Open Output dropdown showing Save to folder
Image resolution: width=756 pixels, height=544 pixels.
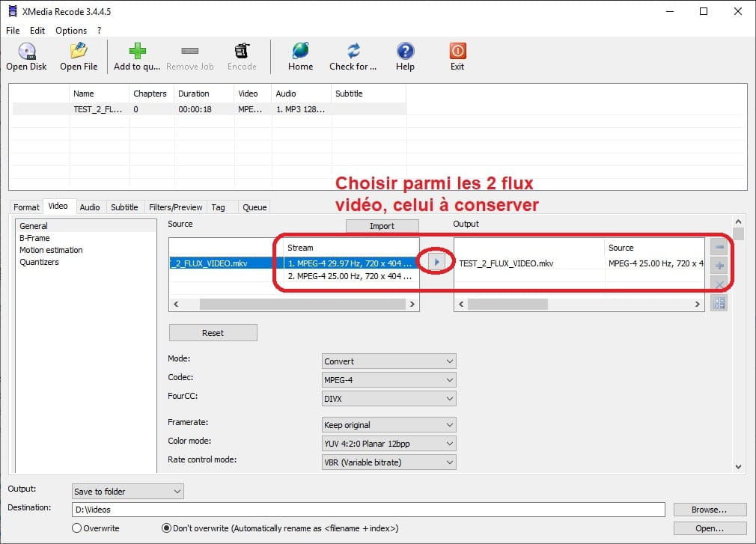127,492
